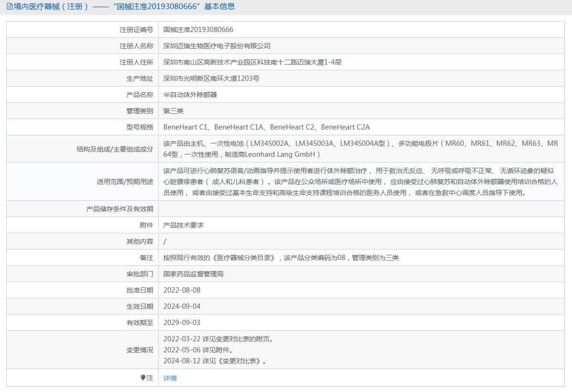Select registration number 国械注准20193080666 value

pos(198,30)
